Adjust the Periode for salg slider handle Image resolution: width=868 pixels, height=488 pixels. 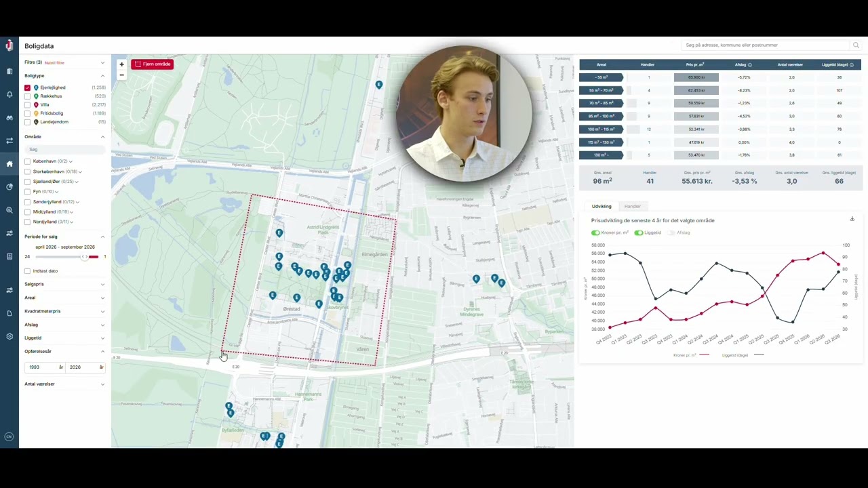[x=85, y=257]
